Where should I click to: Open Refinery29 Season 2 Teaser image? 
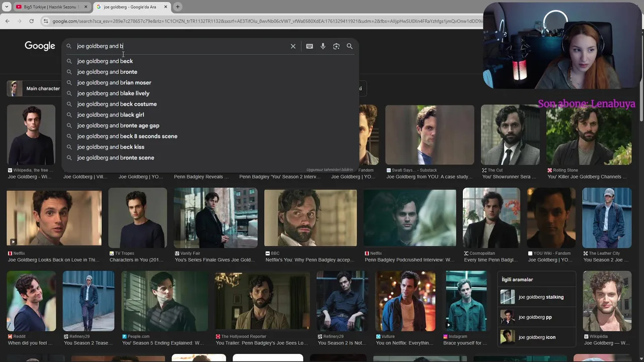point(89,301)
